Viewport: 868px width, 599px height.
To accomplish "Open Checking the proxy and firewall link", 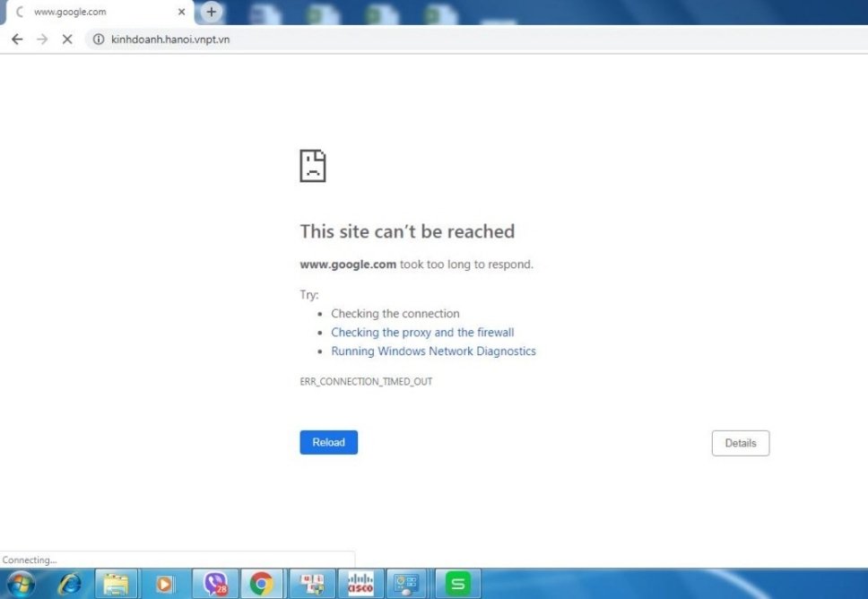I will point(422,333).
